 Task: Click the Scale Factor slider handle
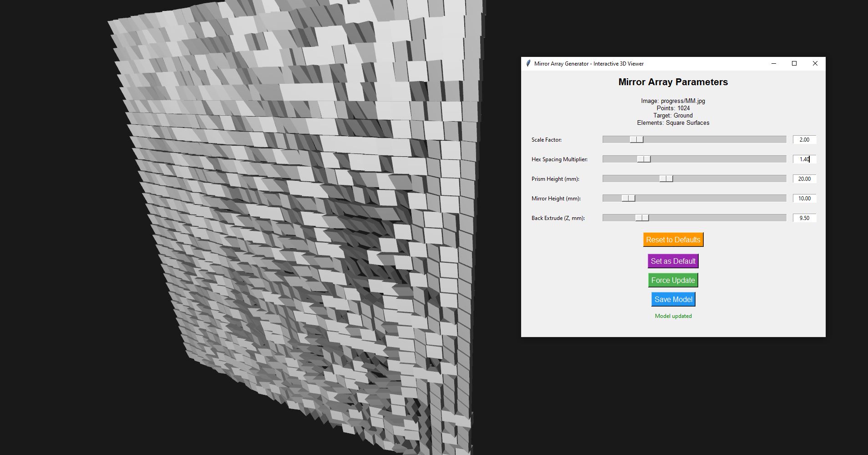pos(636,139)
